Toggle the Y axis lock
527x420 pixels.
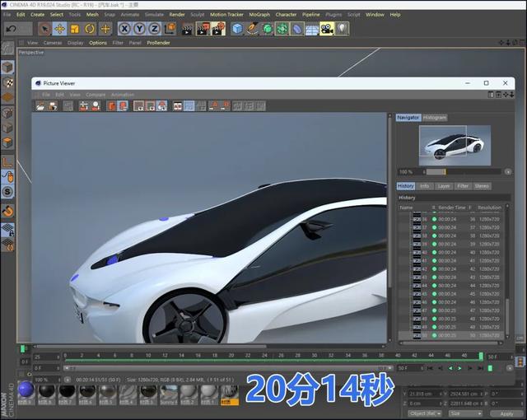[139, 29]
